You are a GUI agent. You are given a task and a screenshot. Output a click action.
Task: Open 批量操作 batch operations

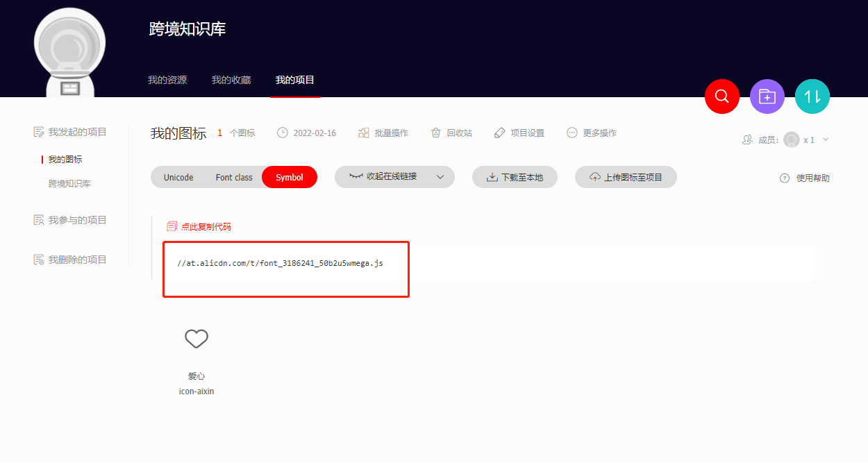pyautogui.click(x=383, y=133)
